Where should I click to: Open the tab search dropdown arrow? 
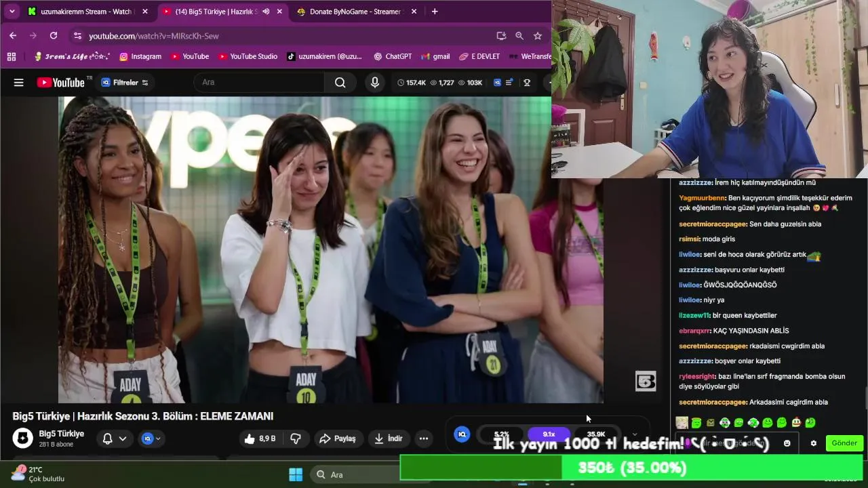click(x=12, y=12)
